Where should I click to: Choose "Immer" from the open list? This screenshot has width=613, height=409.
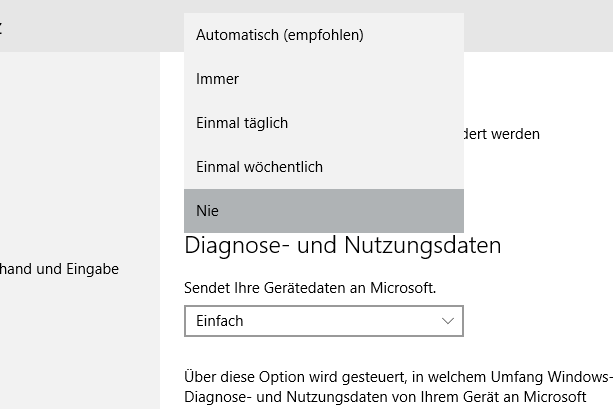click(x=217, y=79)
